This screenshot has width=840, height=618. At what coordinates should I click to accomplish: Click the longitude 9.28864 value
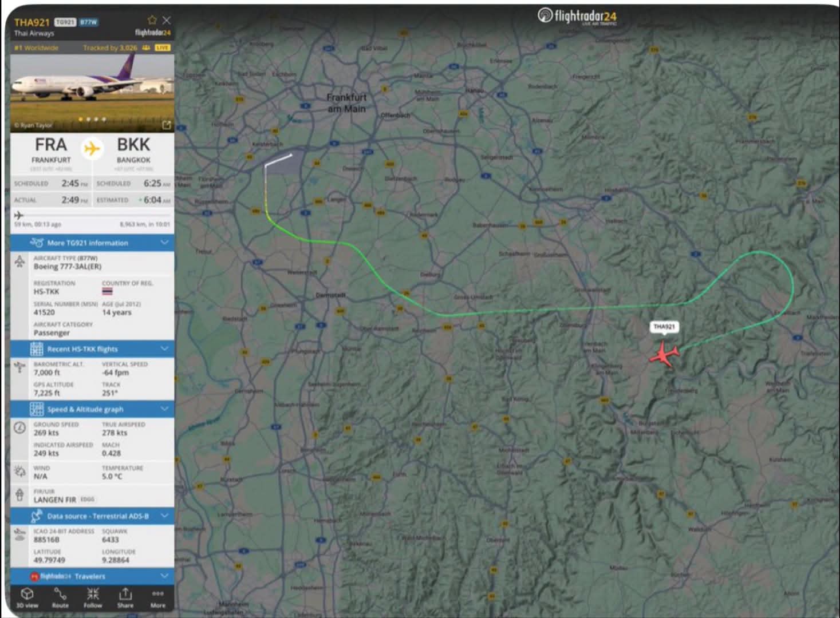(x=116, y=560)
